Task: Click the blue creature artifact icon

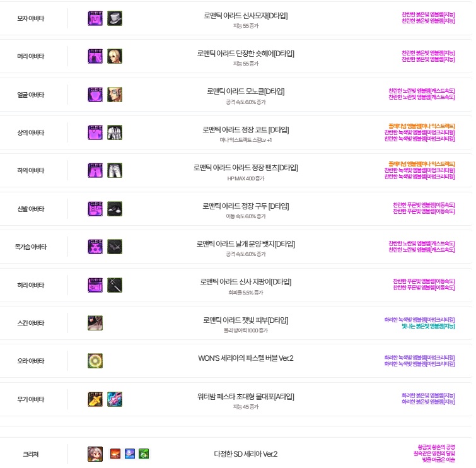Action: click(x=130, y=454)
